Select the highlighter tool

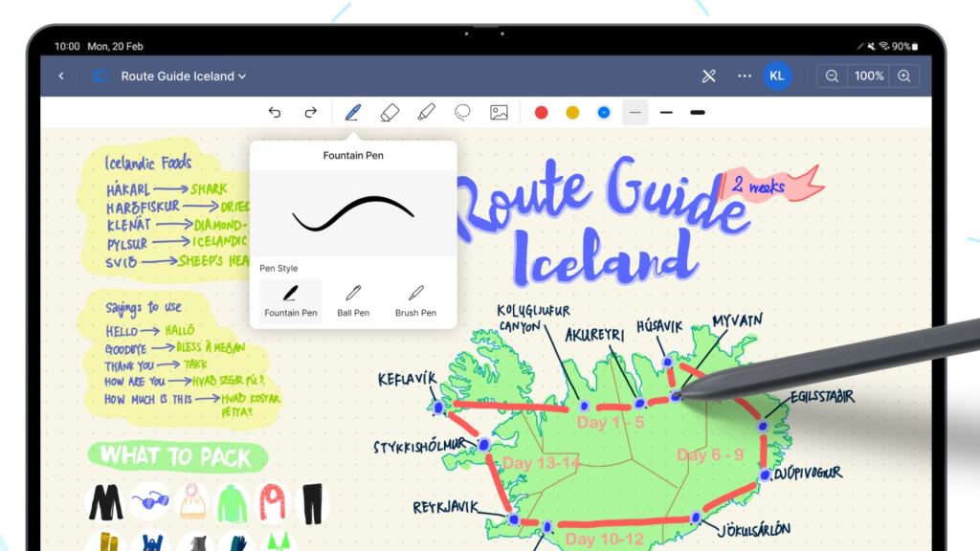click(426, 113)
